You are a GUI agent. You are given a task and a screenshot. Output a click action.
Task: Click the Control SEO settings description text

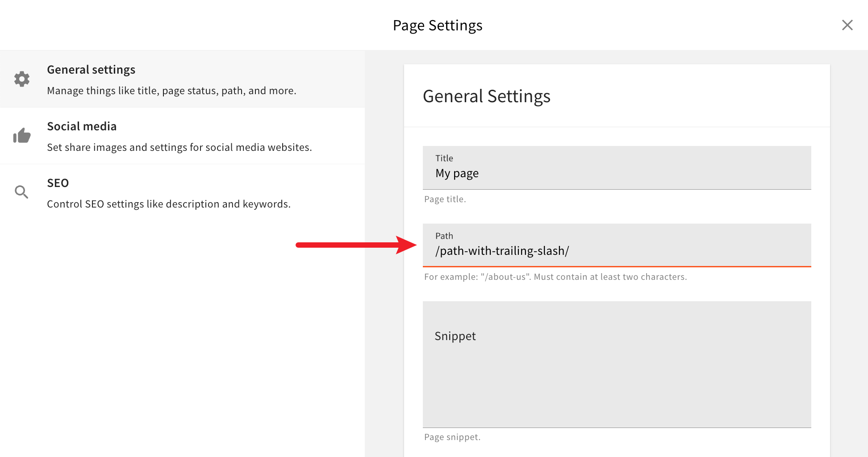(x=169, y=204)
